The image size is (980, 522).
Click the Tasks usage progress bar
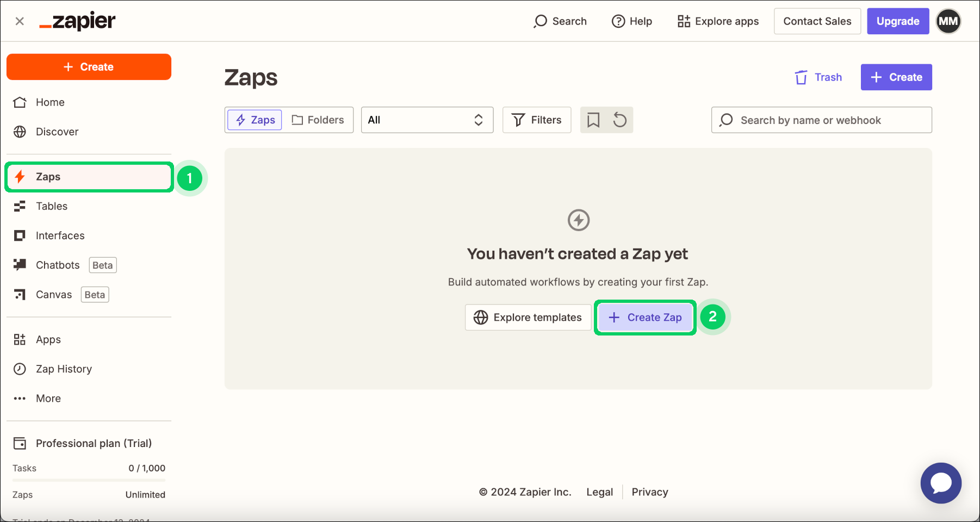click(89, 480)
